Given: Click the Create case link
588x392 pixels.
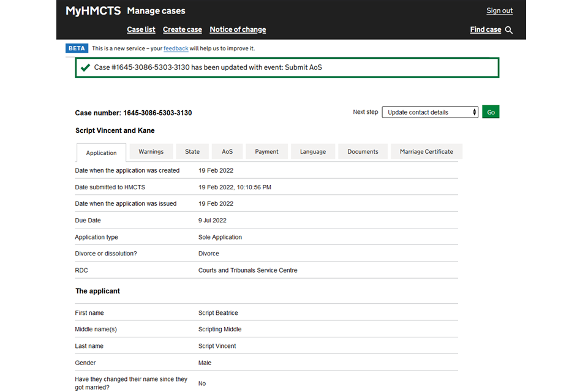Looking at the screenshot, I should click(x=182, y=29).
